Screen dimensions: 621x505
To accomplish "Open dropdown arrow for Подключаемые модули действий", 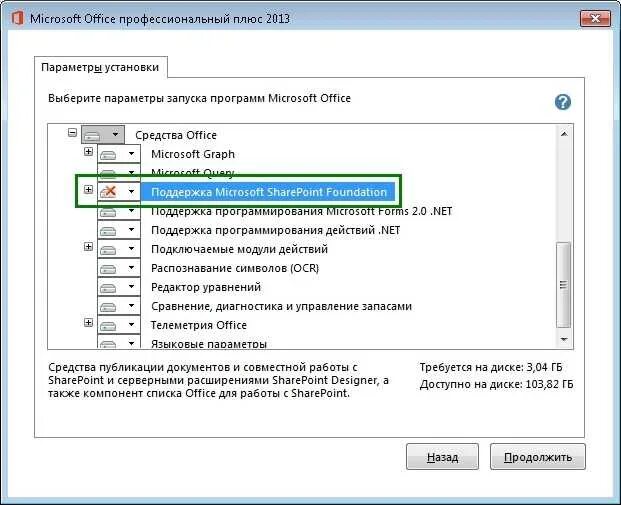I will click(131, 249).
